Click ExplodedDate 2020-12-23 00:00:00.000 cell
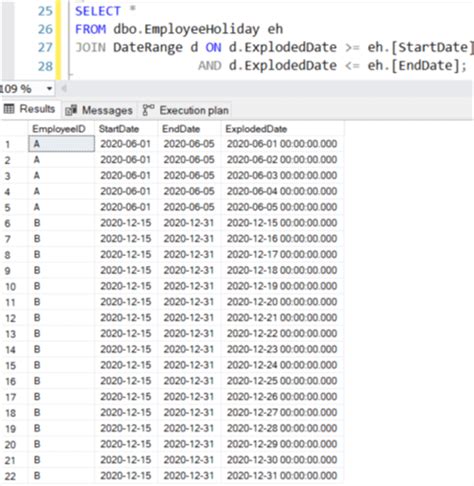474x486 pixels. click(283, 349)
